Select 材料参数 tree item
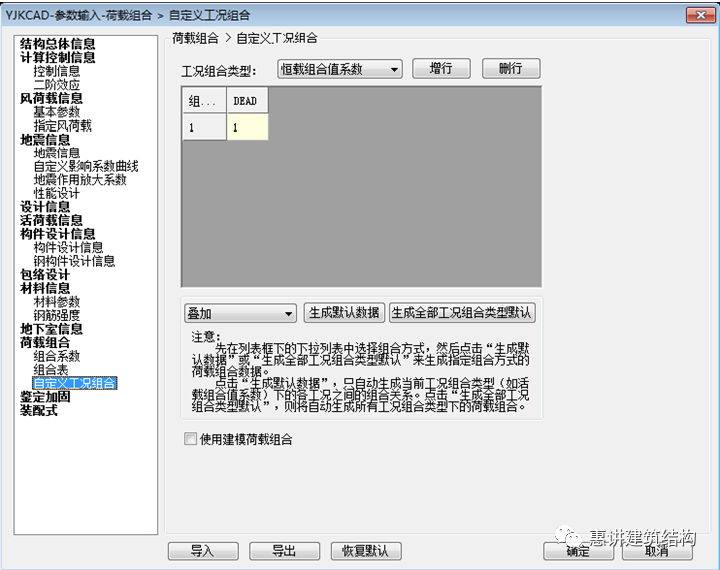The height and width of the screenshot is (570, 720). [x=56, y=302]
